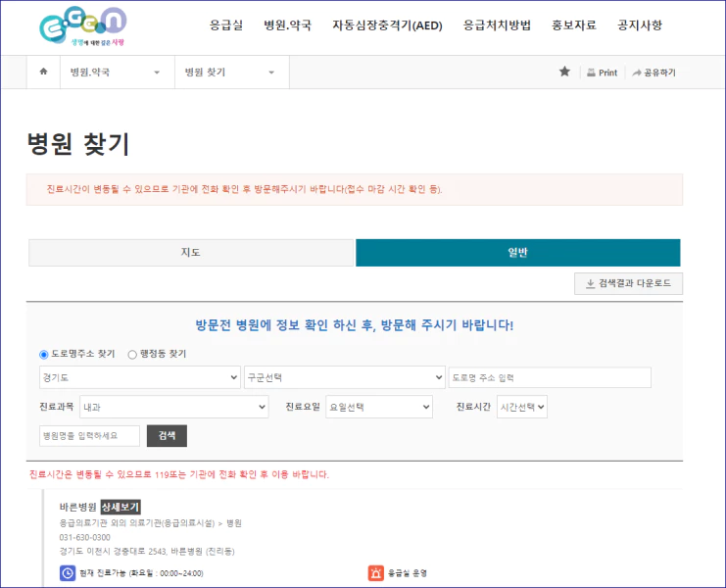726x588 pixels.
Task: Expand 병원.약국 breadcrumb dropdown
Action: tap(118, 73)
